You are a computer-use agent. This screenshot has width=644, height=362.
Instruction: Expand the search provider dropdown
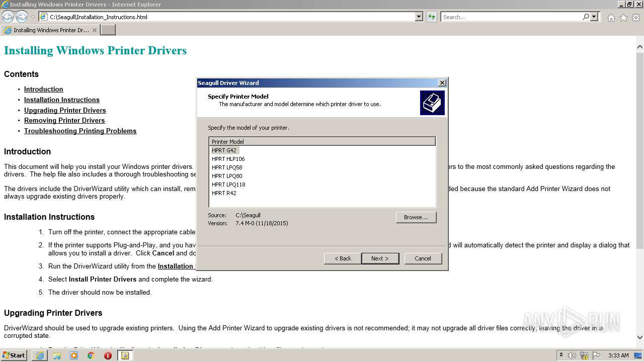594,17
